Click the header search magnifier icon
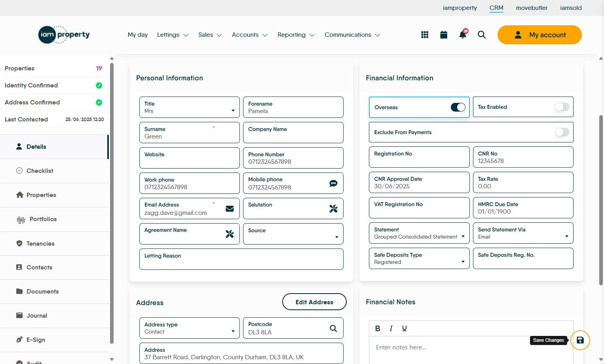This screenshot has height=364, width=604. coord(482,35)
